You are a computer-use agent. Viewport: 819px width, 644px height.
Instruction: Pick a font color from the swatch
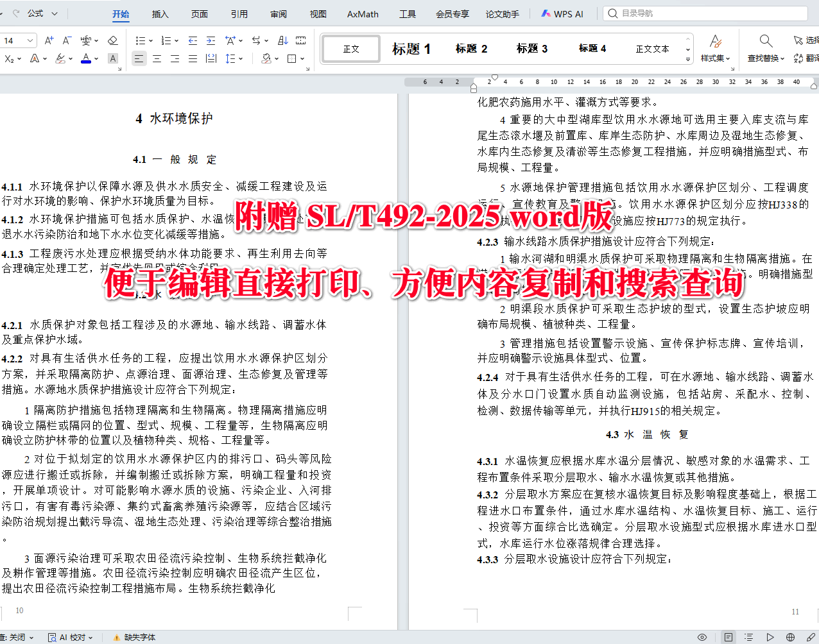[86, 59]
